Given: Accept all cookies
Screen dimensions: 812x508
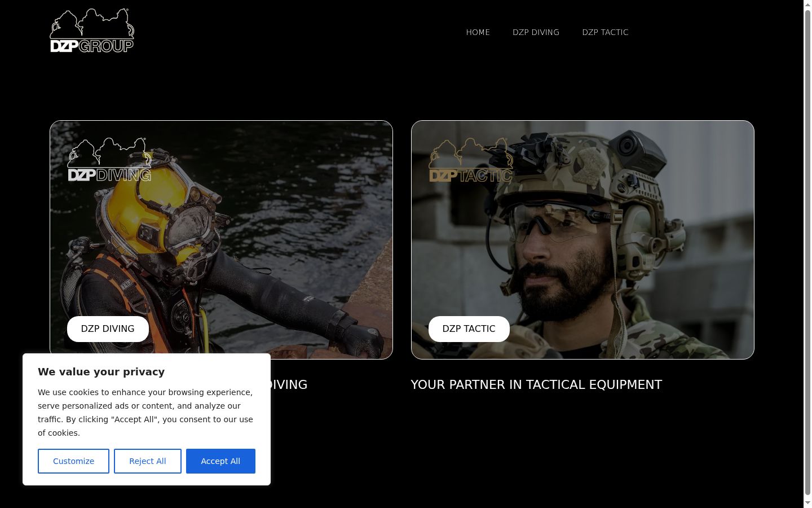Looking at the screenshot, I should (x=220, y=461).
